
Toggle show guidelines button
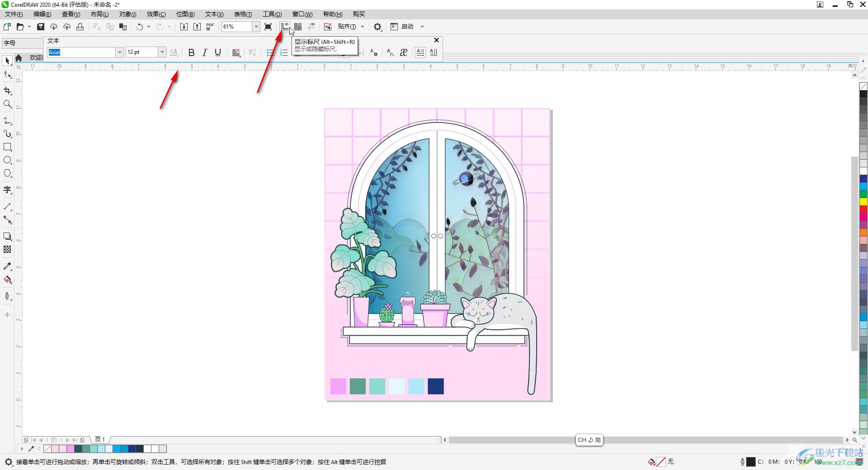click(311, 27)
